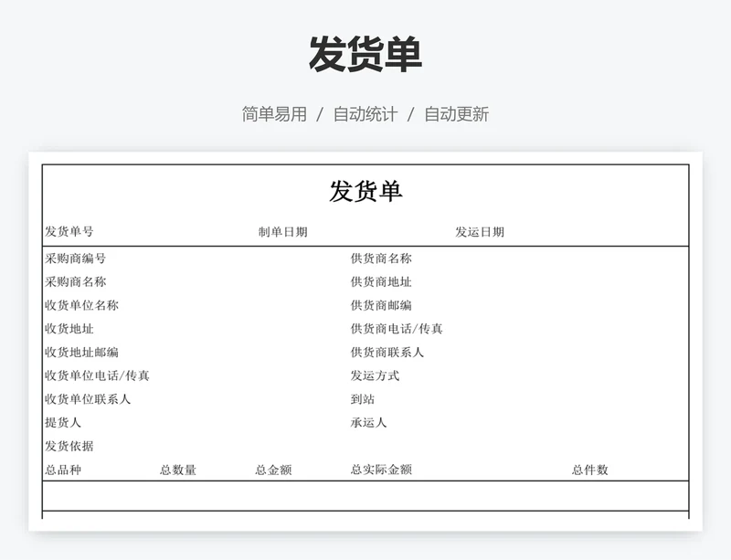Click the 发货依据 row label
The height and width of the screenshot is (560, 731).
69,446
